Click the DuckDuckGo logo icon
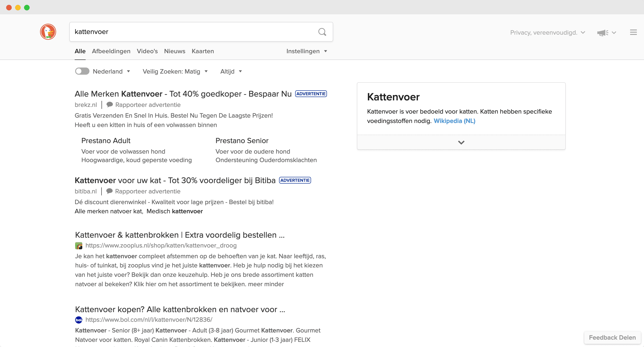644x347 pixels. [x=48, y=32]
